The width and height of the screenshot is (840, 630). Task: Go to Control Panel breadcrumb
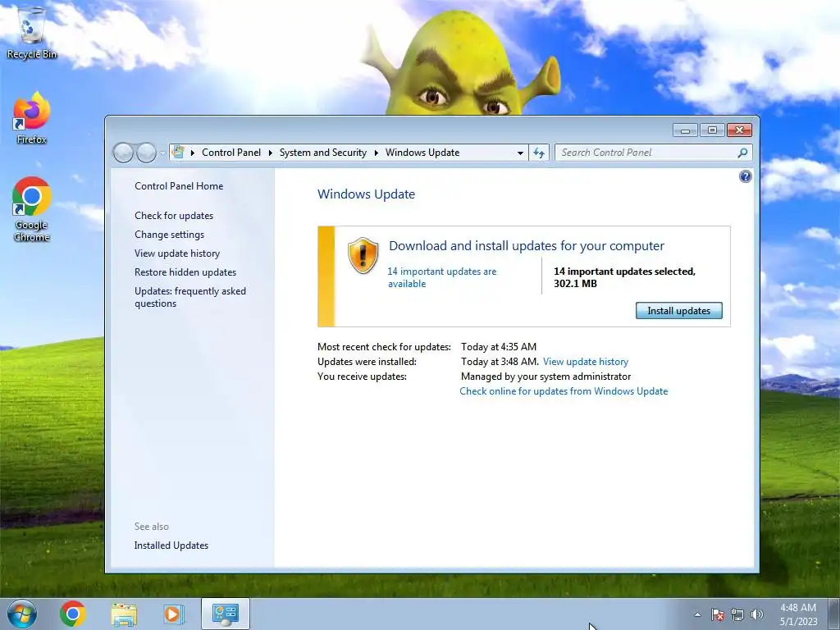tap(231, 153)
